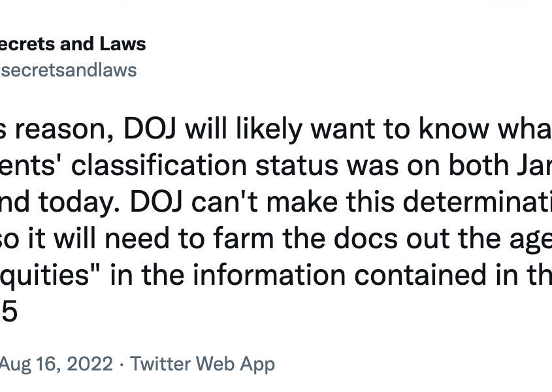Click the word "today." in the tweet
Viewport: 552px width, 392px height.
pyautogui.click(x=79, y=203)
